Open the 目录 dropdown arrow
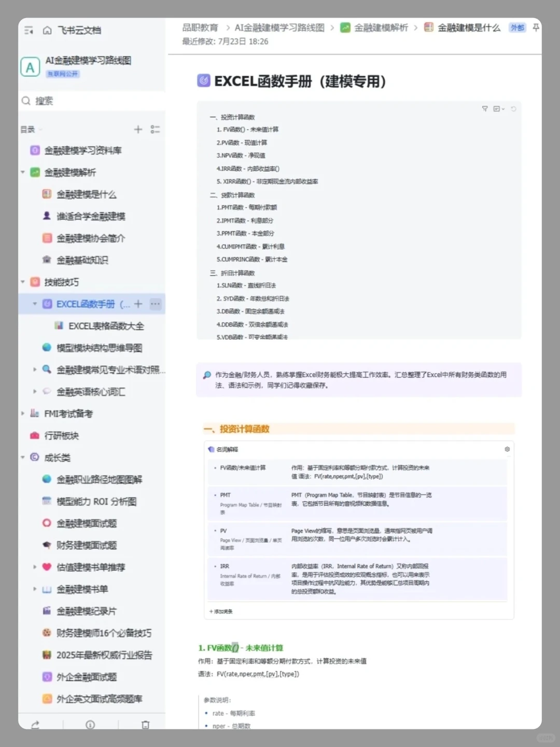560x747 pixels. coord(40,130)
